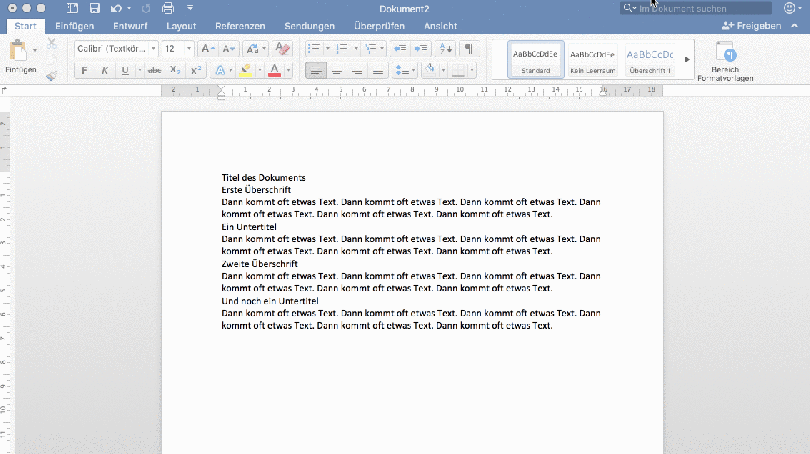This screenshot has width=810, height=454.
Task: Sort the selected text alphabetically
Action: point(446,48)
